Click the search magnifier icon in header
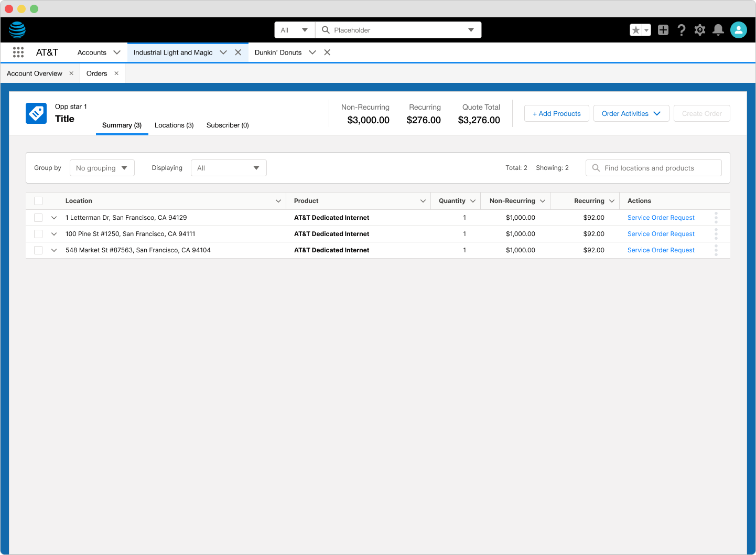756x555 pixels. pyautogui.click(x=326, y=30)
